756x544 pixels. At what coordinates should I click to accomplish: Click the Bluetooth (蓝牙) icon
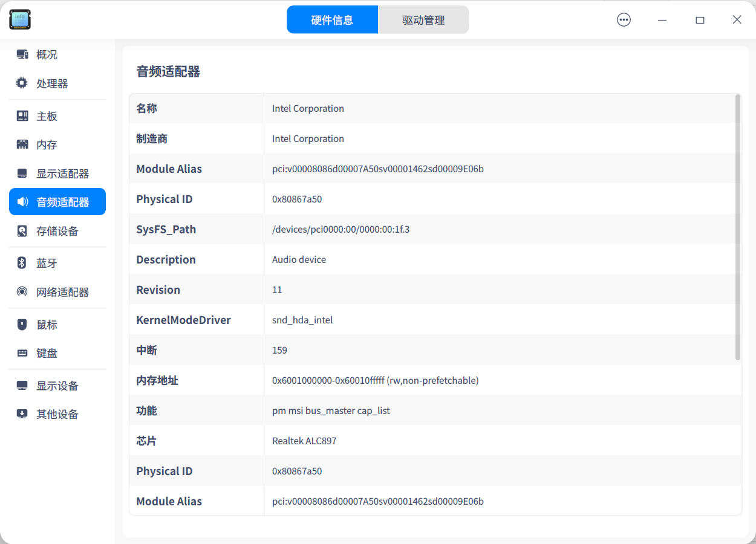22,263
